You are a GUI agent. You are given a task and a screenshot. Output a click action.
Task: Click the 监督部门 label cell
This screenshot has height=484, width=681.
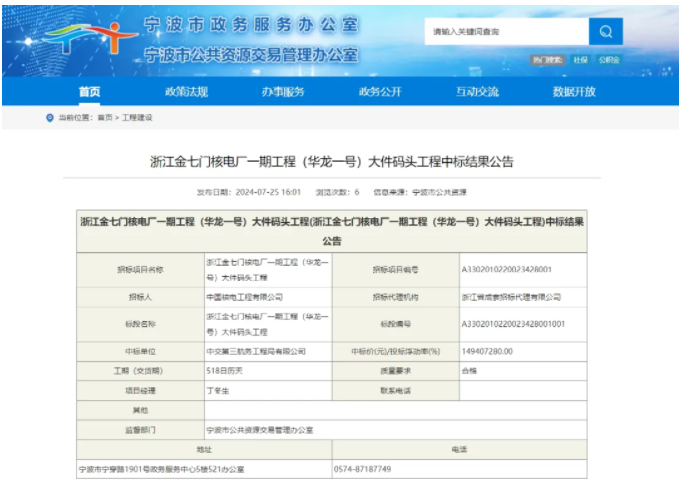(140, 430)
